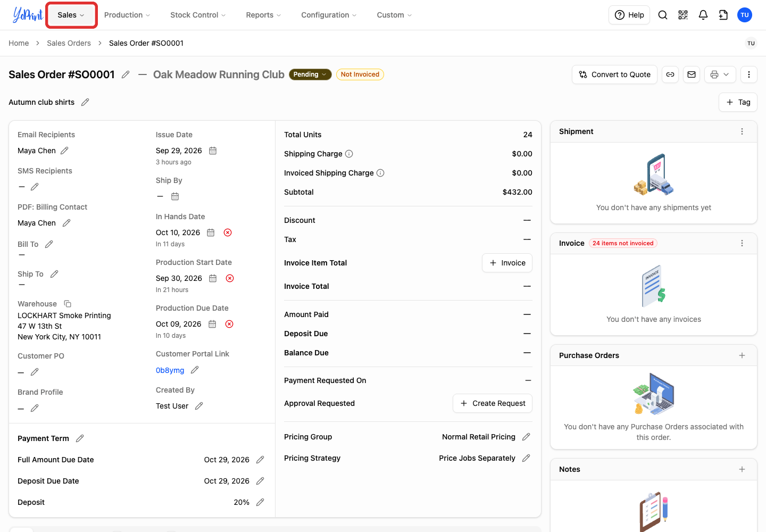Click the copy link icon beside Convert to Quote
766x532 pixels.
pyautogui.click(x=670, y=74)
